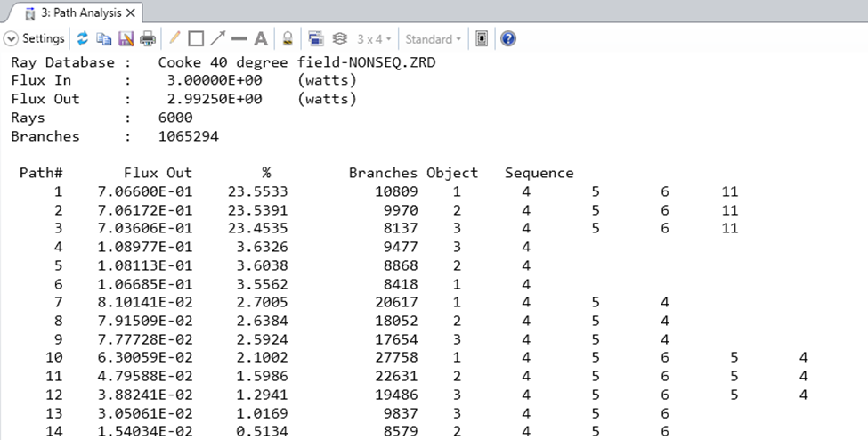The width and height of the screenshot is (868, 440).
Task: Select the pencil annotation tool
Action: pos(174,39)
